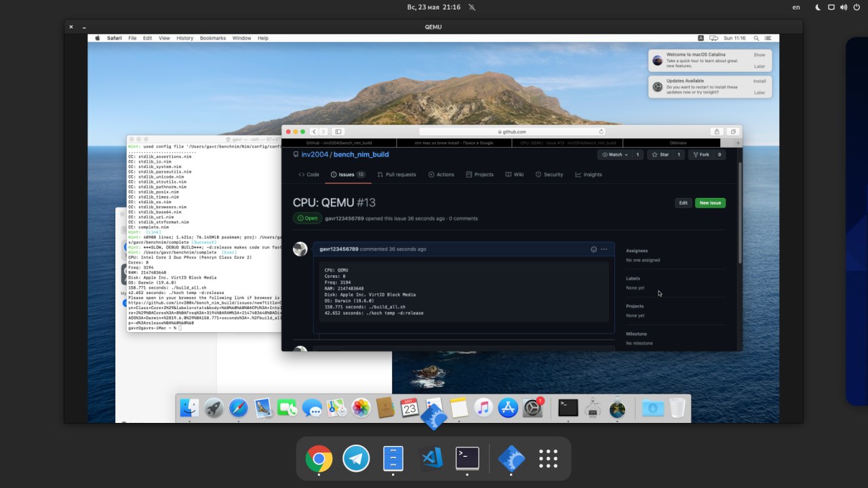Switch to GitHub Insights tab
868x488 pixels.
point(589,174)
